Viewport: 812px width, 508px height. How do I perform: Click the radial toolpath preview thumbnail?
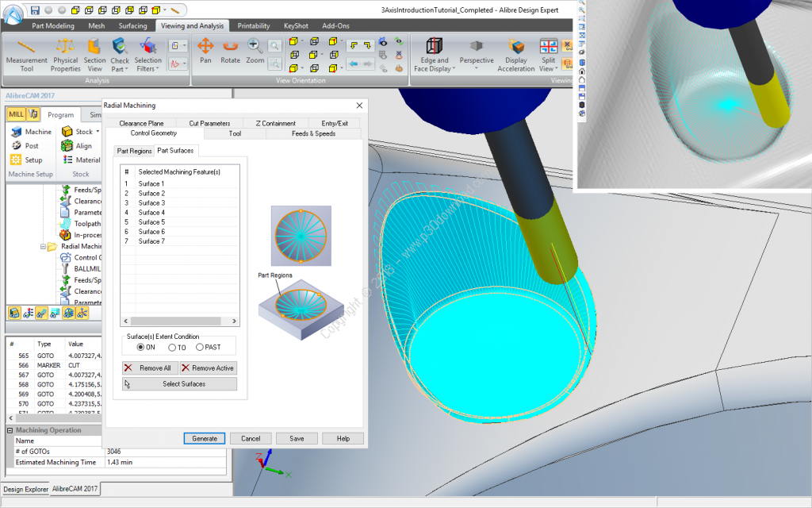coord(301,236)
